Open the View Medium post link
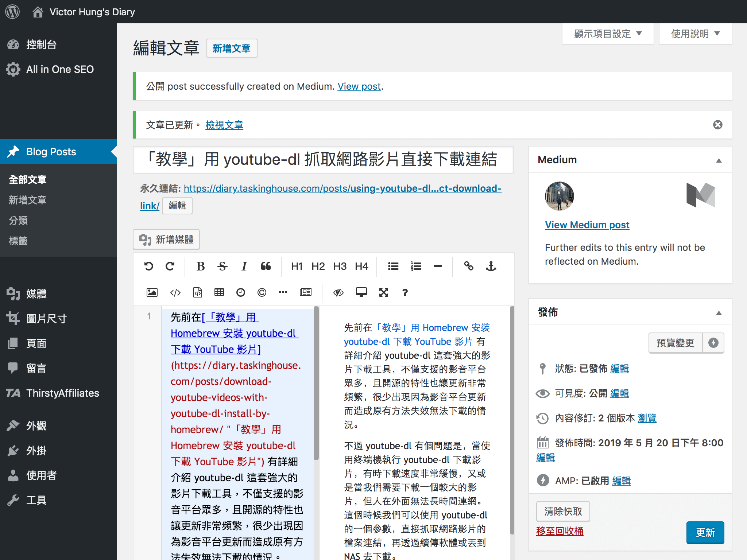747x560 pixels. click(x=587, y=225)
